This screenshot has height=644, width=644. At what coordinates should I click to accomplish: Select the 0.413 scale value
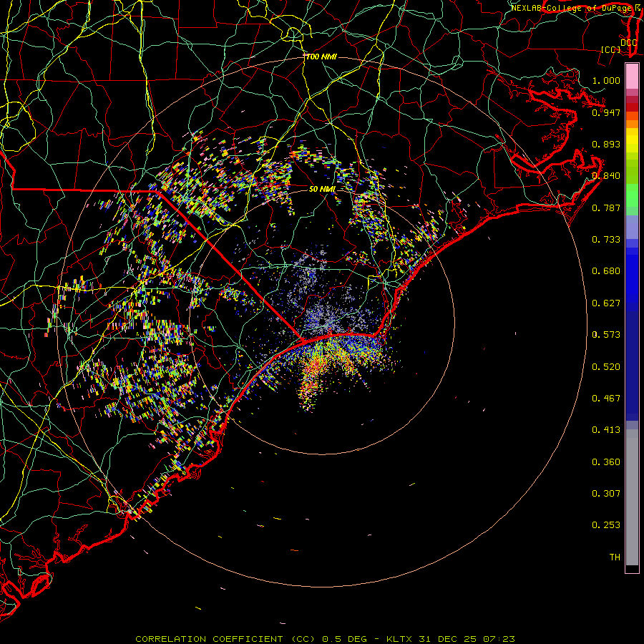pyautogui.click(x=606, y=429)
